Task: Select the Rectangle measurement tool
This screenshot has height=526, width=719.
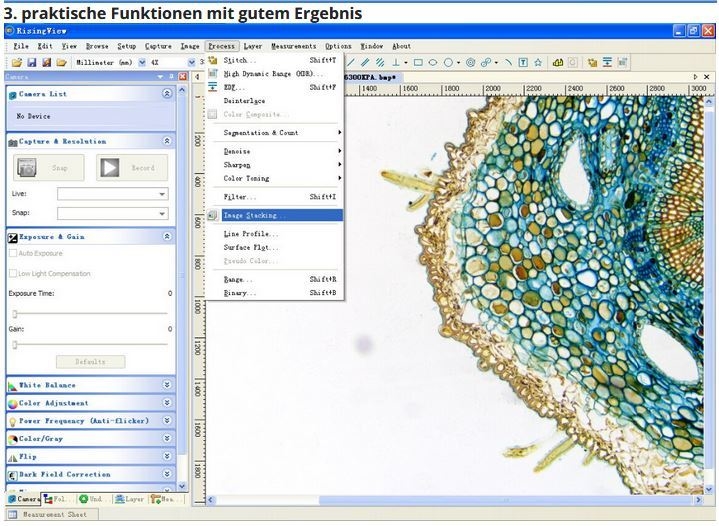Action: point(418,62)
